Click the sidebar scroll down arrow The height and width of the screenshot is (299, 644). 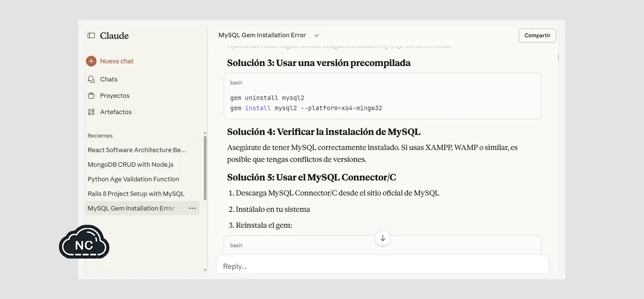click(205, 270)
